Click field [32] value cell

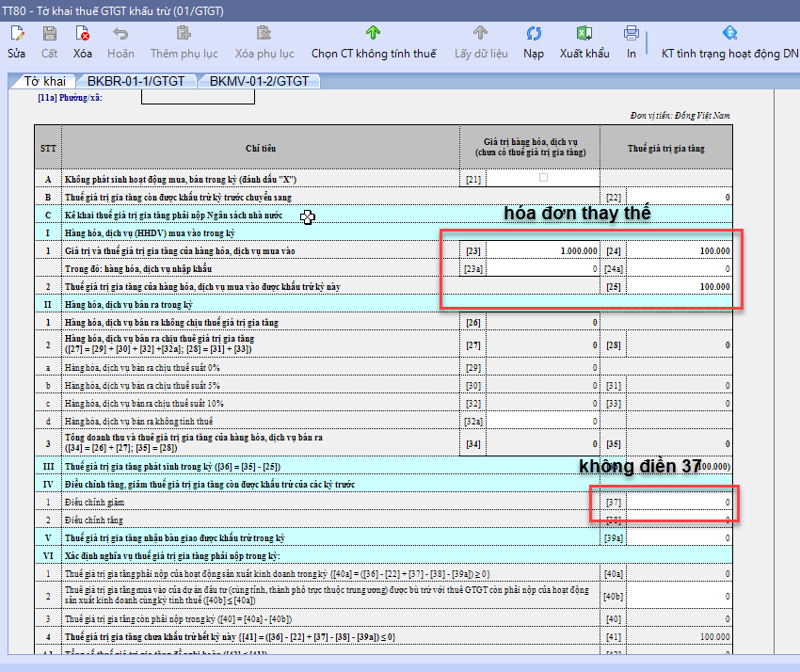click(x=543, y=404)
